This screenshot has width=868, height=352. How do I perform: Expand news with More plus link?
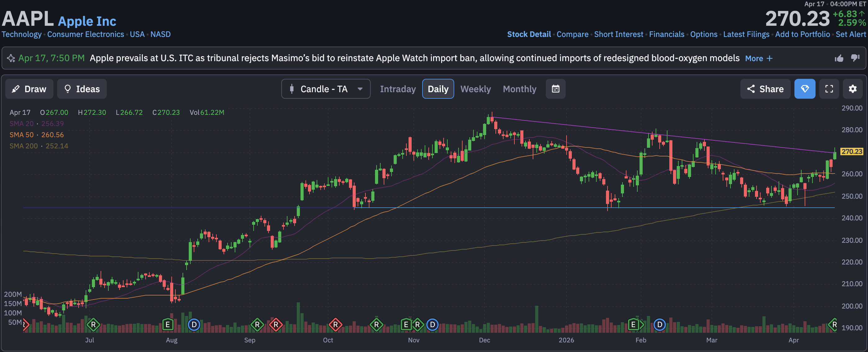pos(758,58)
